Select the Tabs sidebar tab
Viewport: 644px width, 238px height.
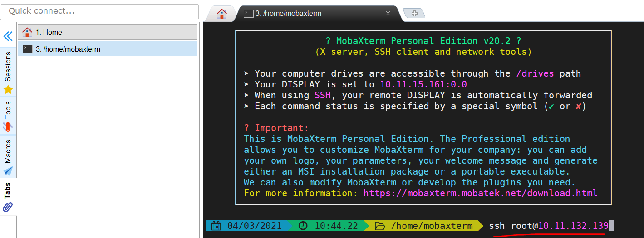[x=8, y=197]
